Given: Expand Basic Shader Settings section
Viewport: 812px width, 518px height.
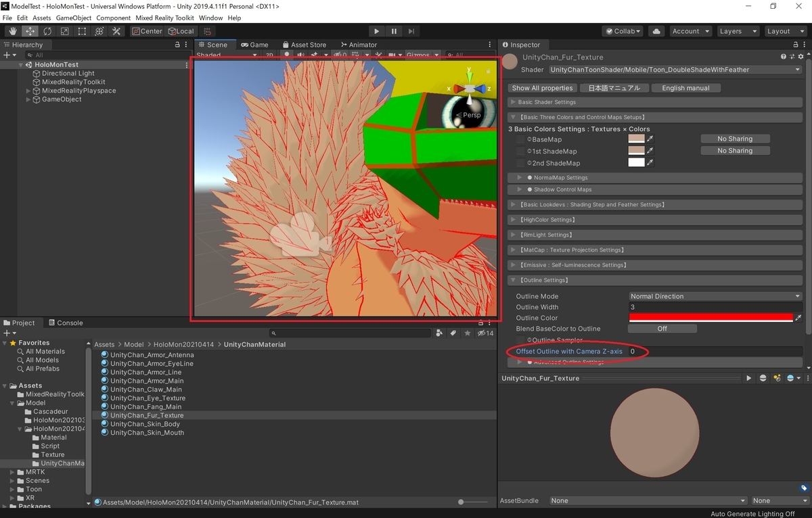Looking at the screenshot, I should 654,102.
